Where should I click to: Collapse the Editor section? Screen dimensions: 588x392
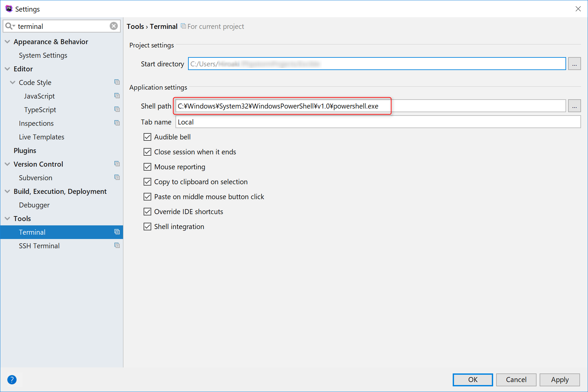pyautogui.click(x=7, y=69)
